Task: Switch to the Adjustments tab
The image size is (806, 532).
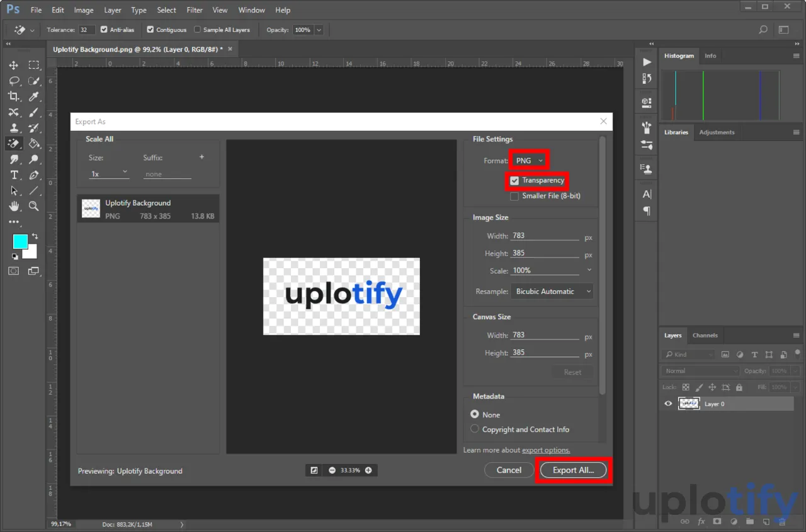Action: point(717,132)
